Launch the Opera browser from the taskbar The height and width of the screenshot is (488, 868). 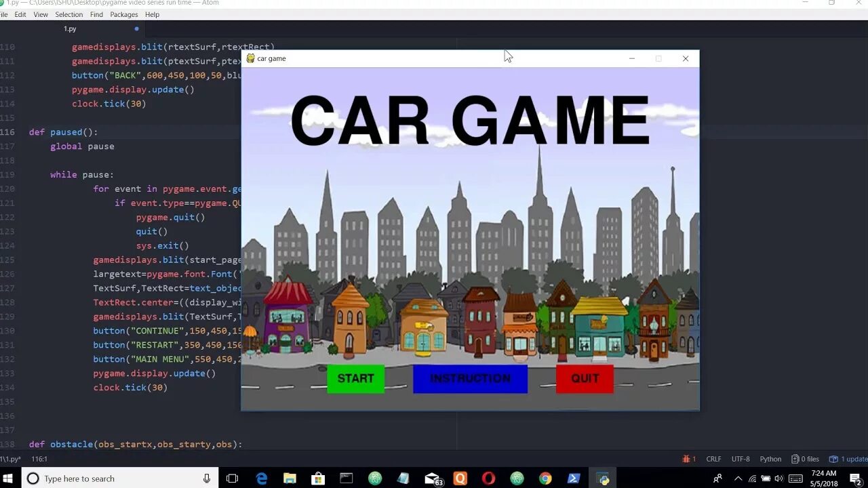click(489, 478)
